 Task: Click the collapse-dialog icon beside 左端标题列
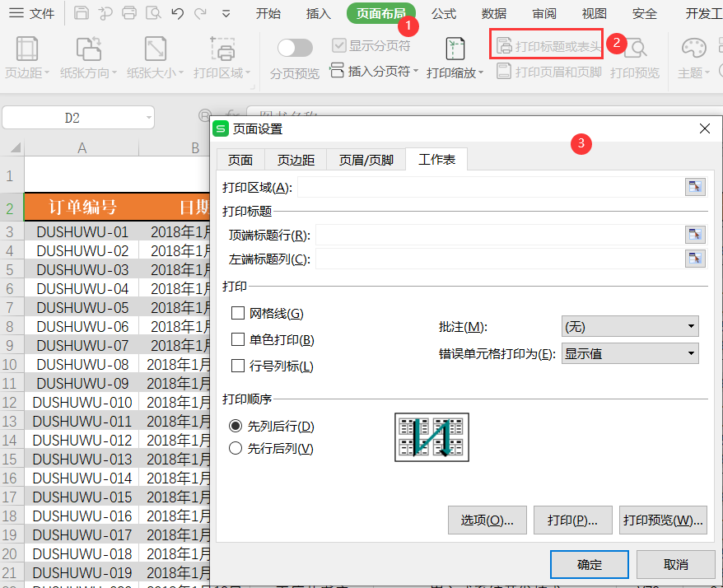click(x=695, y=258)
